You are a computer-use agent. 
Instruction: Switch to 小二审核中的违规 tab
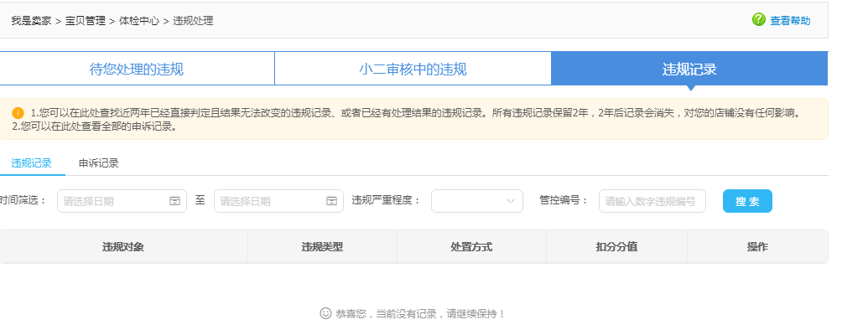[413, 69]
